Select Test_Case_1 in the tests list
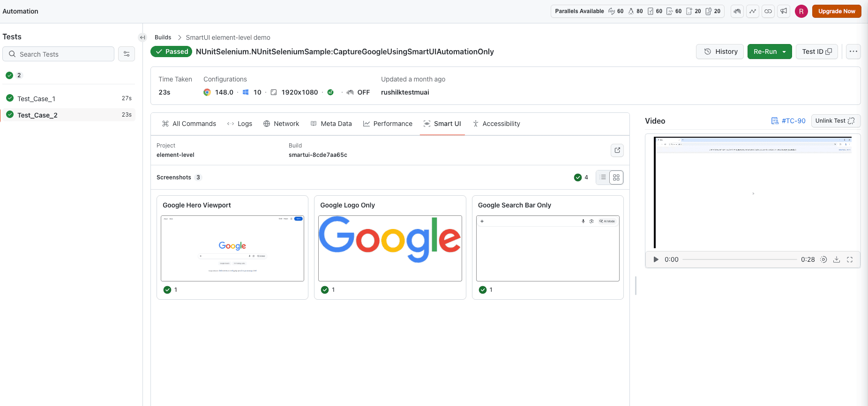The height and width of the screenshot is (406, 868). [69, 98]
